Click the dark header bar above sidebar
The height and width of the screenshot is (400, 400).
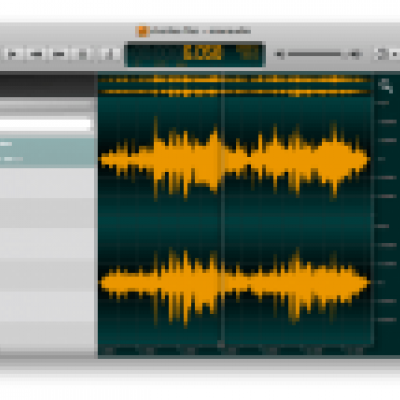(x=47, y=85)
